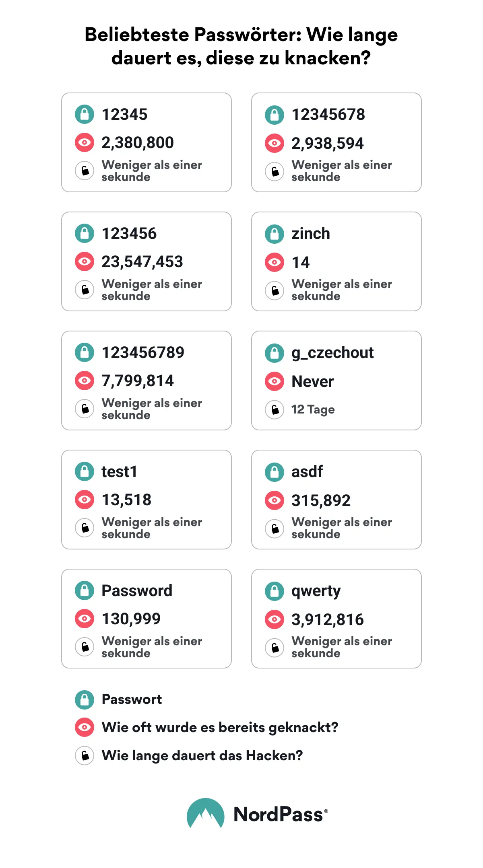Click the green lock icon beside qwerty

click(x=275, y=591)
